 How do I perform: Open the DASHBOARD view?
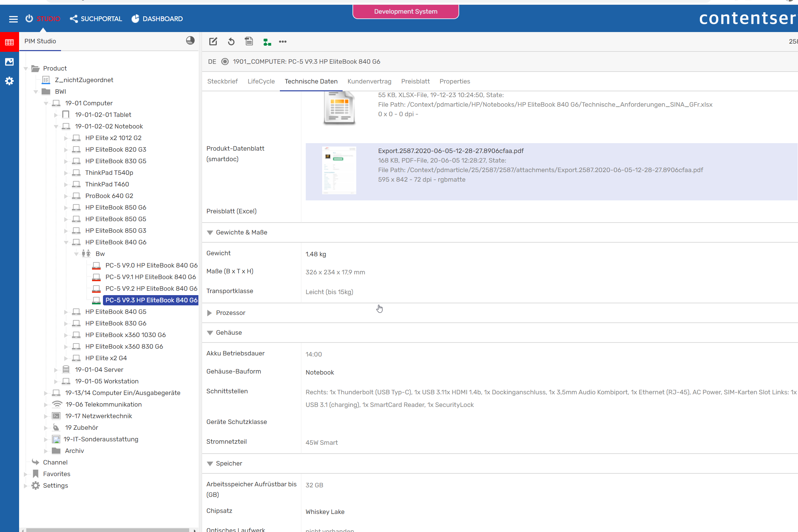pyautogui.click(x=157, y=19)
